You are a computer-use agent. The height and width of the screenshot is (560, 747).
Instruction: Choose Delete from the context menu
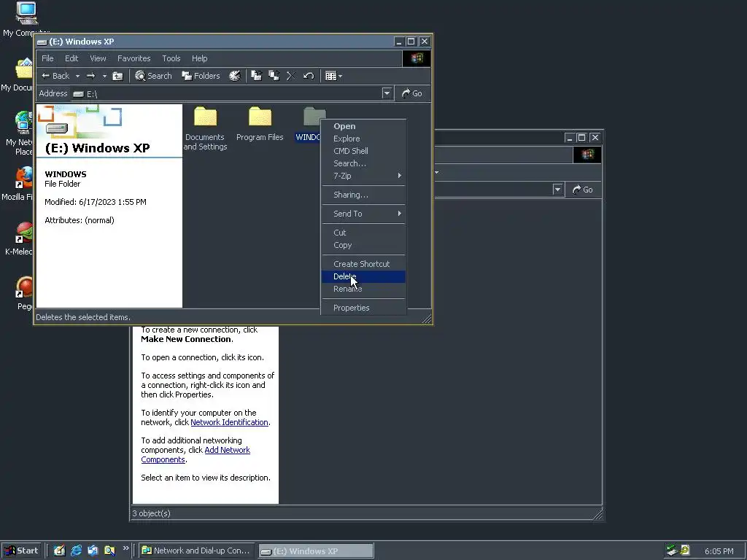point(363,276)
